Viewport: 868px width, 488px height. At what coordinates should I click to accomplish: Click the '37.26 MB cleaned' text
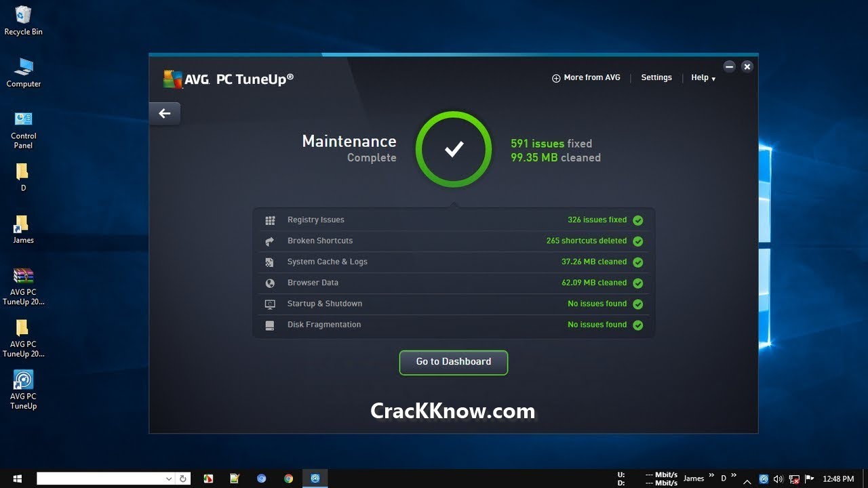click(594, 262)
